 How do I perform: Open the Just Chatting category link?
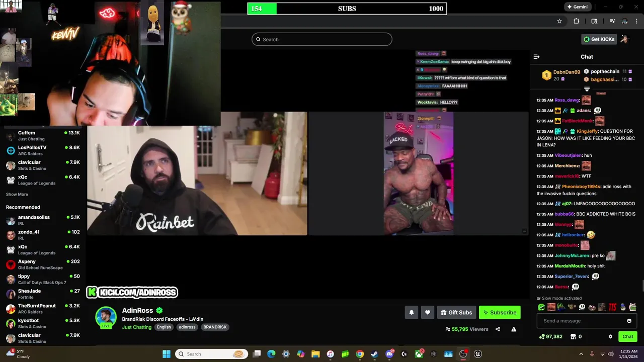[x=136, y=327]
